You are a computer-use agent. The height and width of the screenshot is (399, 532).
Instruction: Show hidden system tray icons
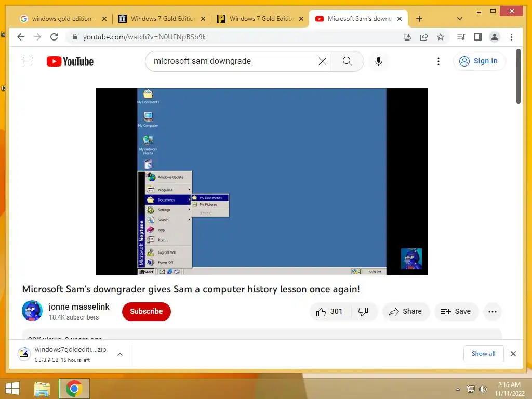[458, 389]
